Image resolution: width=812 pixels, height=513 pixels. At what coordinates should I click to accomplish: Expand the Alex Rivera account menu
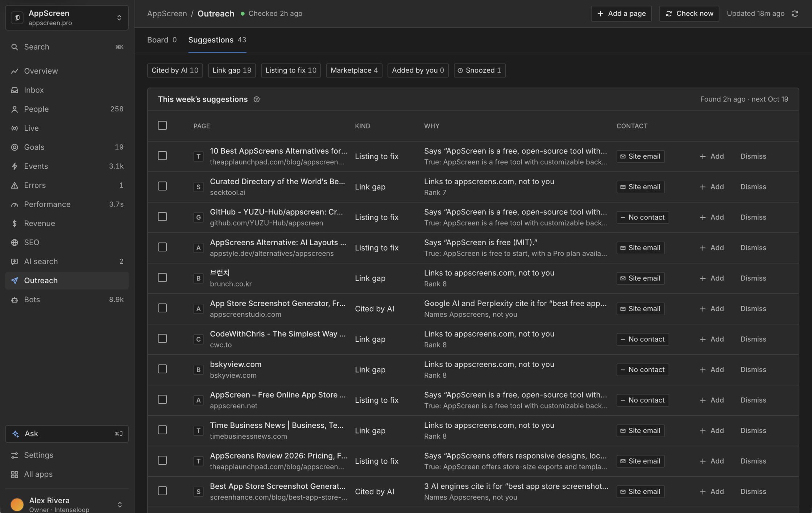tap(67, 504)
